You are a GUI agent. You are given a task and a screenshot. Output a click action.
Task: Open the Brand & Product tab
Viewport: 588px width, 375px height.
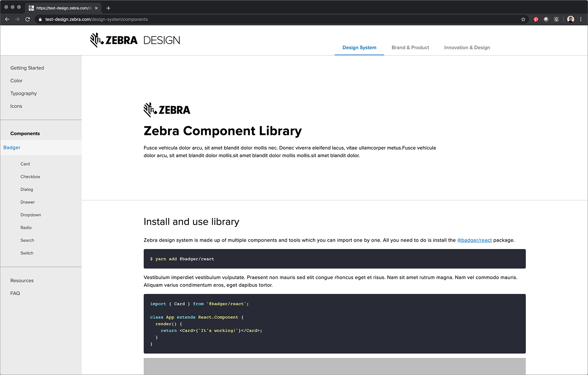point(410,47)
